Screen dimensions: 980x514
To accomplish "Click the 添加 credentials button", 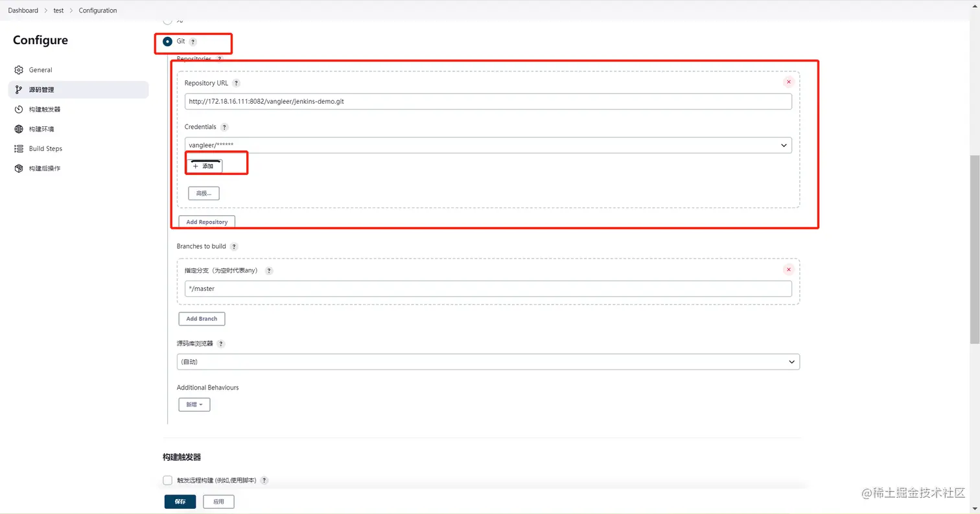I will point(204,166).
